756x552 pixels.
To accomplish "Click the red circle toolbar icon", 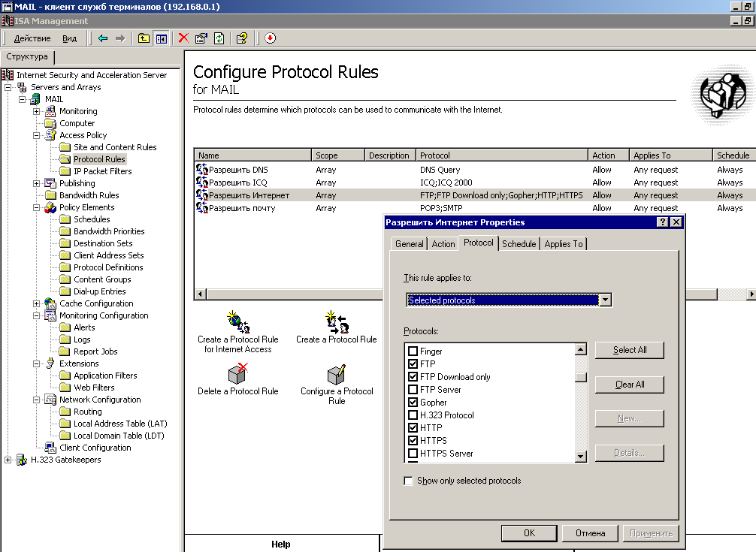I will click(x=271, y=38).
